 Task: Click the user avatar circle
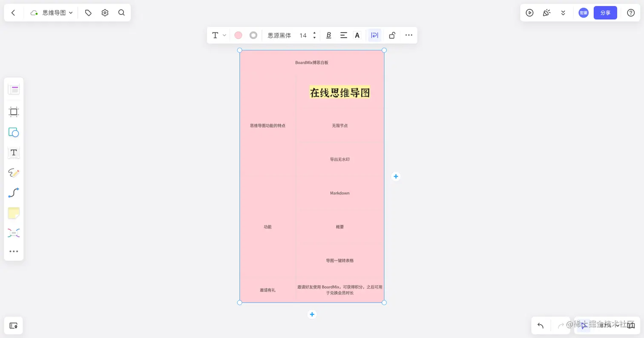(x=583, y=13)
